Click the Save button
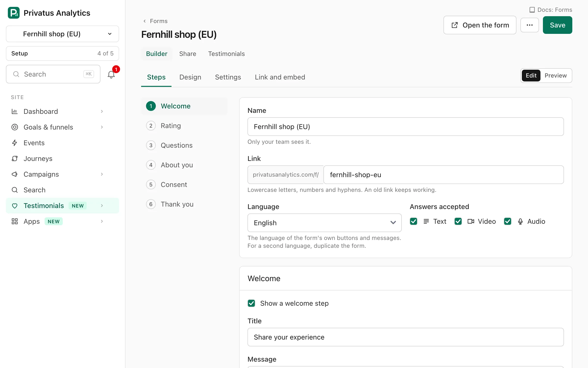588x368 pixels. click(x=557, y=25)
